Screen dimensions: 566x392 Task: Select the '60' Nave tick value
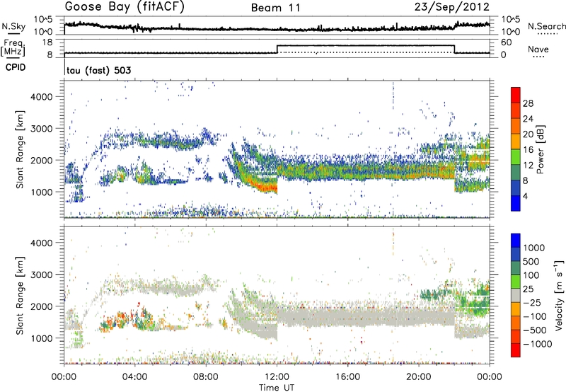pyautogui.click(x=507, y=42)
